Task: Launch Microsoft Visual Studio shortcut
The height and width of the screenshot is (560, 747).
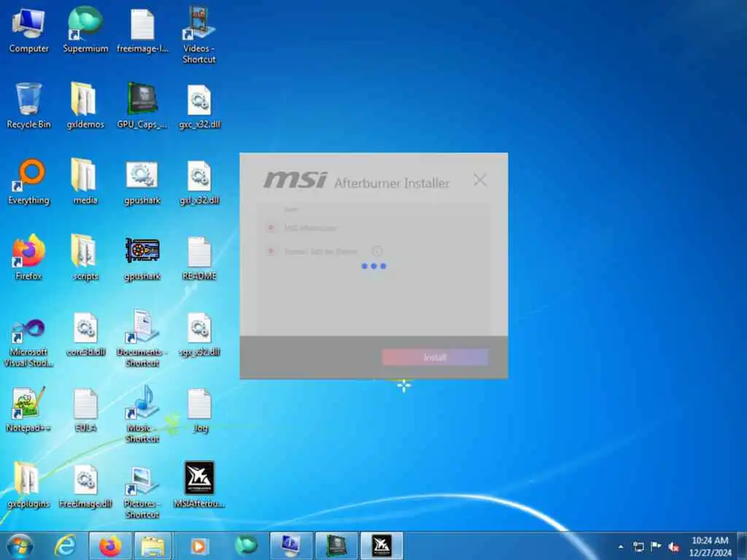Action: pyautogui.click(x=28, y=343)
